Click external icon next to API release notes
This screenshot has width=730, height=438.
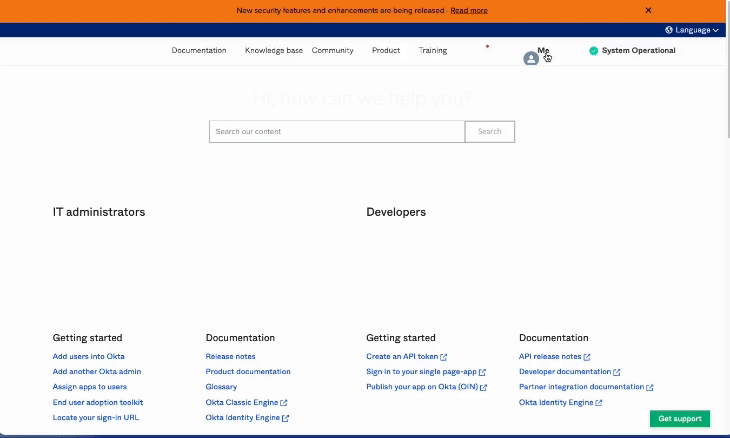tap(588, 357)
